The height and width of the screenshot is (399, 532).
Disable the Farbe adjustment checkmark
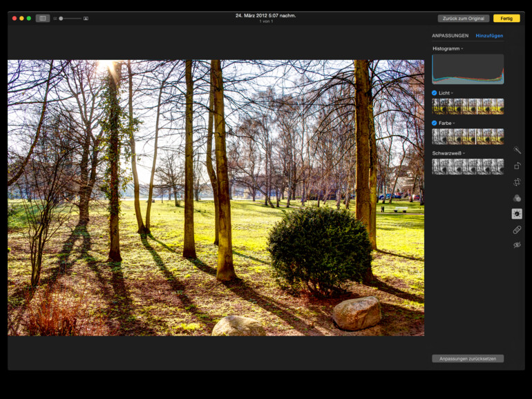435,123
